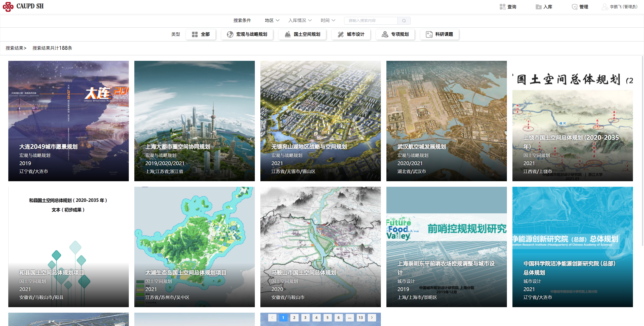Click the 查询 label in header menu
Image resolution: width=644 pixels, height=326 pixels.
(512, 7)
